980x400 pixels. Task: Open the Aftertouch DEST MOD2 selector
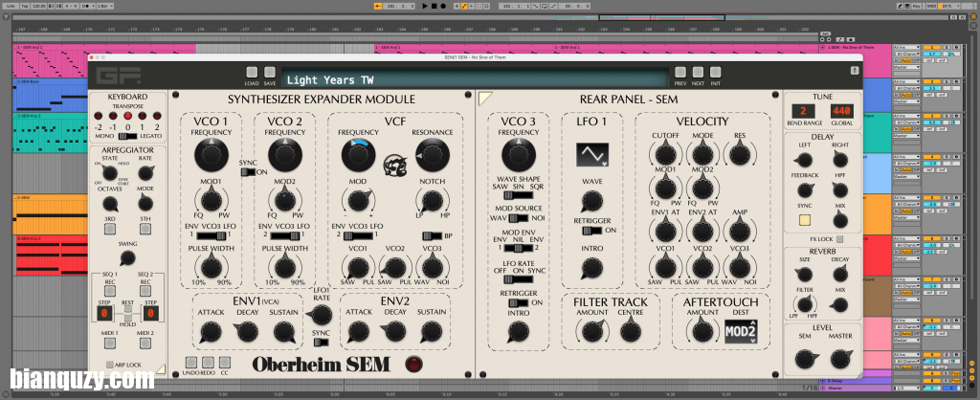pos(740,331)
